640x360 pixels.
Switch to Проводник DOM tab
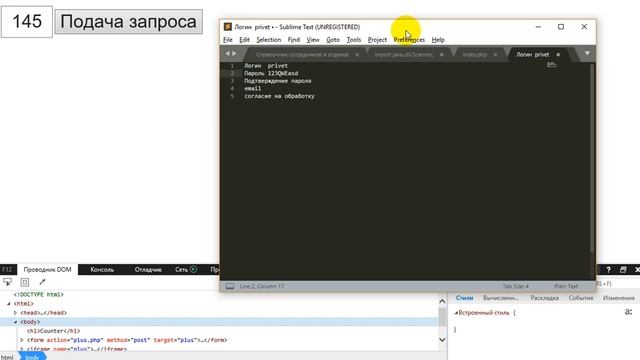tap(47, 269)
